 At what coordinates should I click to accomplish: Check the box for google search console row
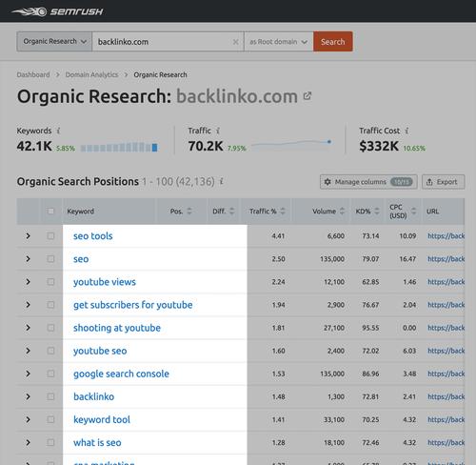(50, 374)
